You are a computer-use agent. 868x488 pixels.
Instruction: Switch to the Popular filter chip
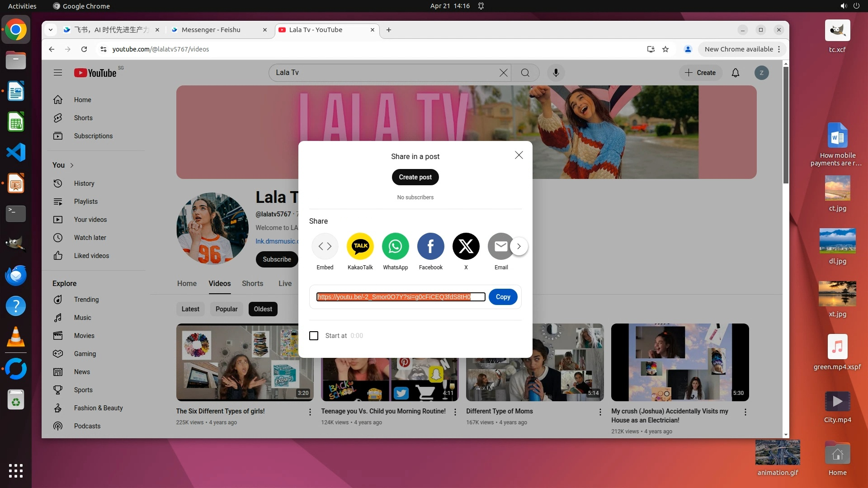point(226,309)
